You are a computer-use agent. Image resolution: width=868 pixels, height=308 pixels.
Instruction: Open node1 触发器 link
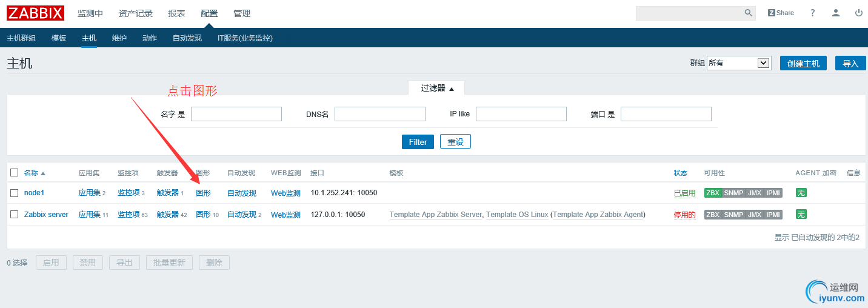pyautogui.click(x=168, y=193)
